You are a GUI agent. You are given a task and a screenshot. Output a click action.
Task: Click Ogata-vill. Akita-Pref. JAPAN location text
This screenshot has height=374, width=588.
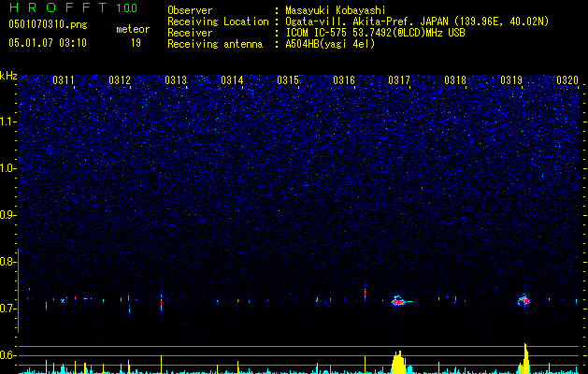417,22
